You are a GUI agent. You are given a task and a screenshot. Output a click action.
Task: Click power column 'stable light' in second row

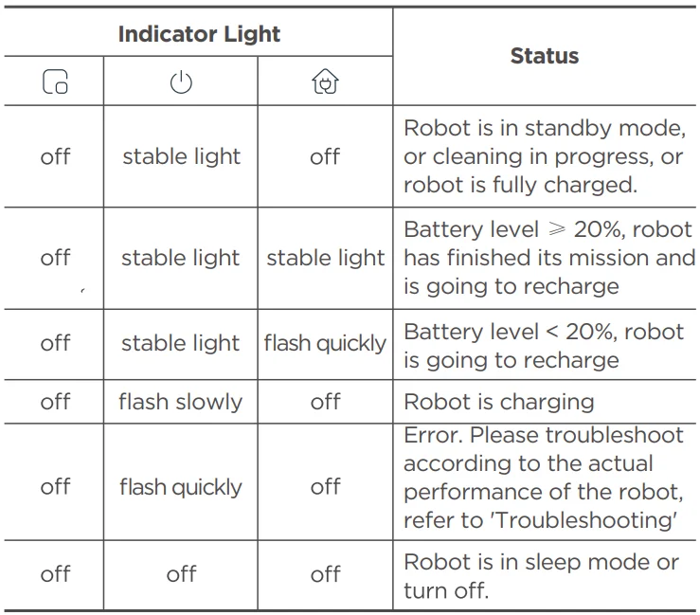click(180, 258)
